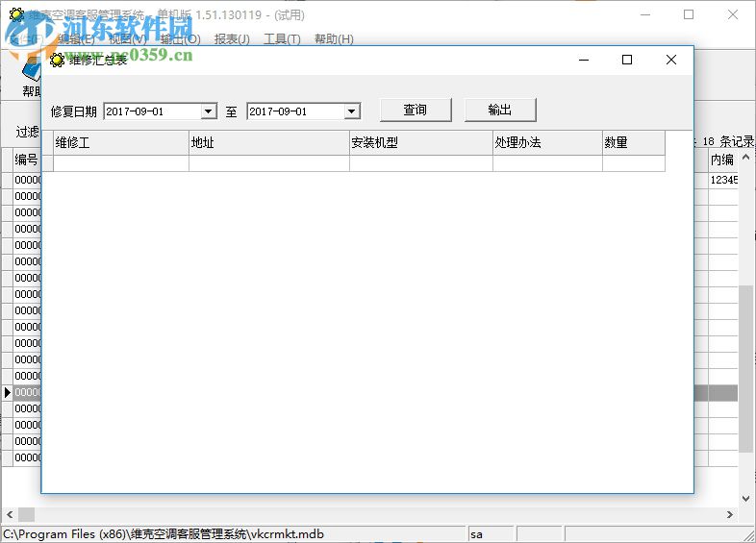The height and width of the screenshot is (543, 756).
Task: Click the 处理办法 column header
Action: [547, 142]
